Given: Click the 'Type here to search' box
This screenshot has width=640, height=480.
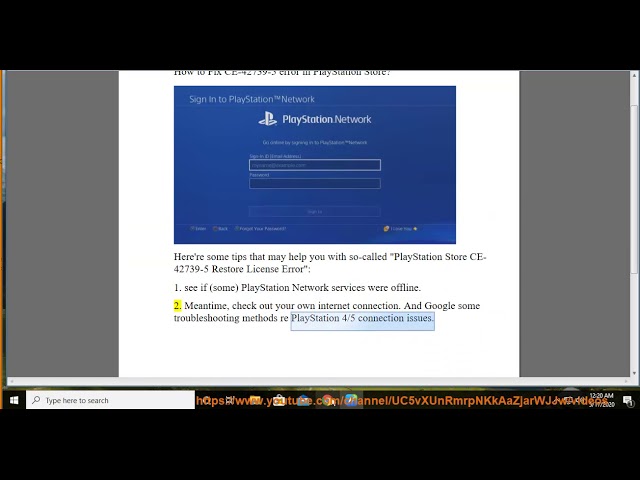Looking at the screenshot, I should click(111, 400).
